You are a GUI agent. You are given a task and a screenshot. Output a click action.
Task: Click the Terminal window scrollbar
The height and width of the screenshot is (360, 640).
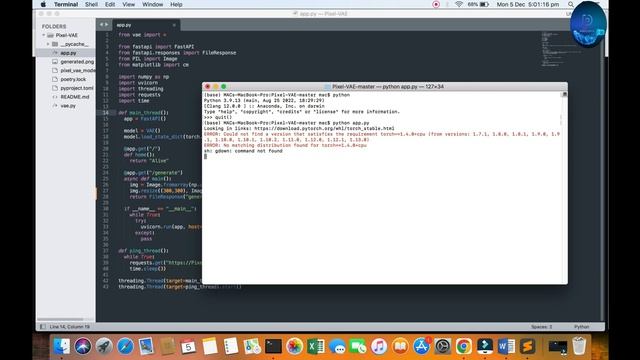click(x=565, y=188)
